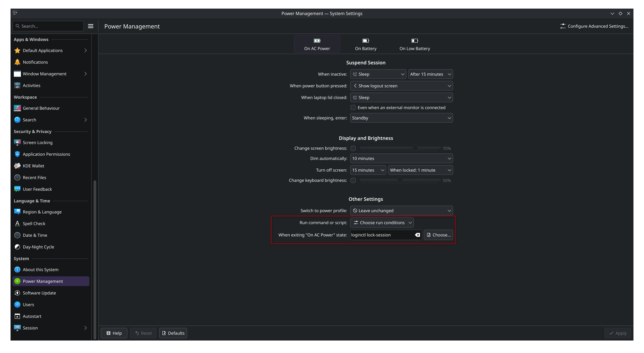The width and height of the screenshot is (644, 353).
Task: Open the Notifications settings icon
Action: [17, 62]
